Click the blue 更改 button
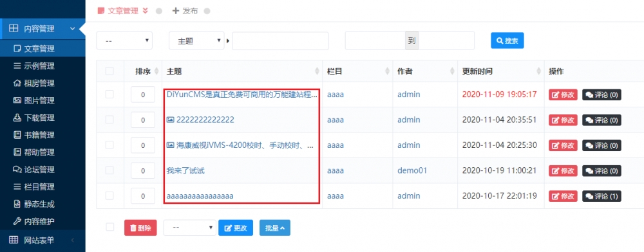Viewport: 644px width, 252px height. (236, 228)
